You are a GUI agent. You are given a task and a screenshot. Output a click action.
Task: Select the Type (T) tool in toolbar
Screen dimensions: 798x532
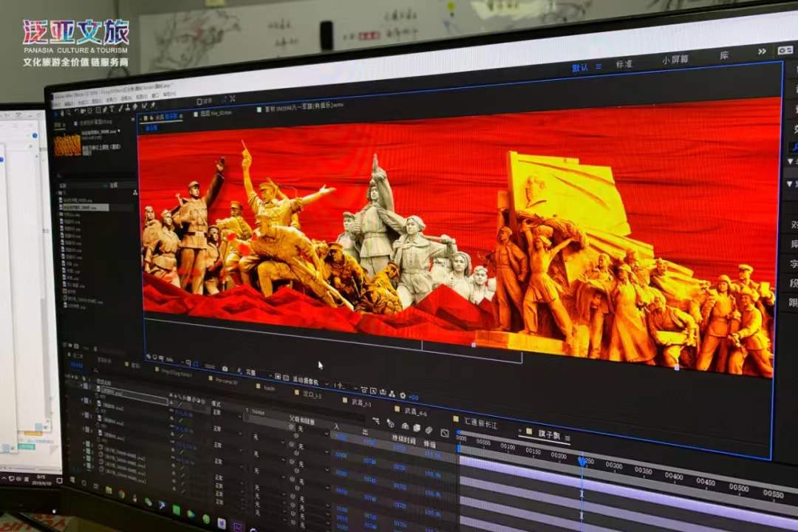pos(112,109)
